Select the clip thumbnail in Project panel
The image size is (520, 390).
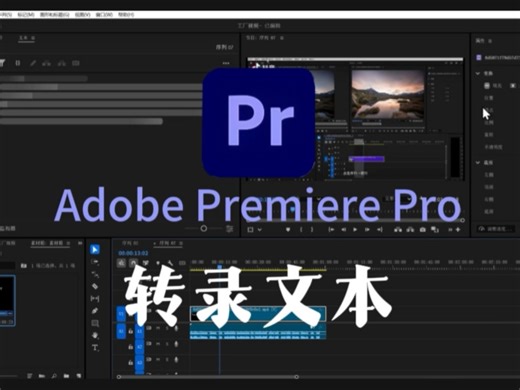[7, 301]
